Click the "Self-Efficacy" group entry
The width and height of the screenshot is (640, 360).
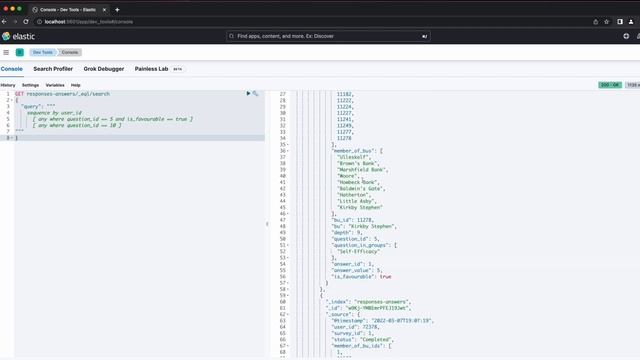point(358,251)
